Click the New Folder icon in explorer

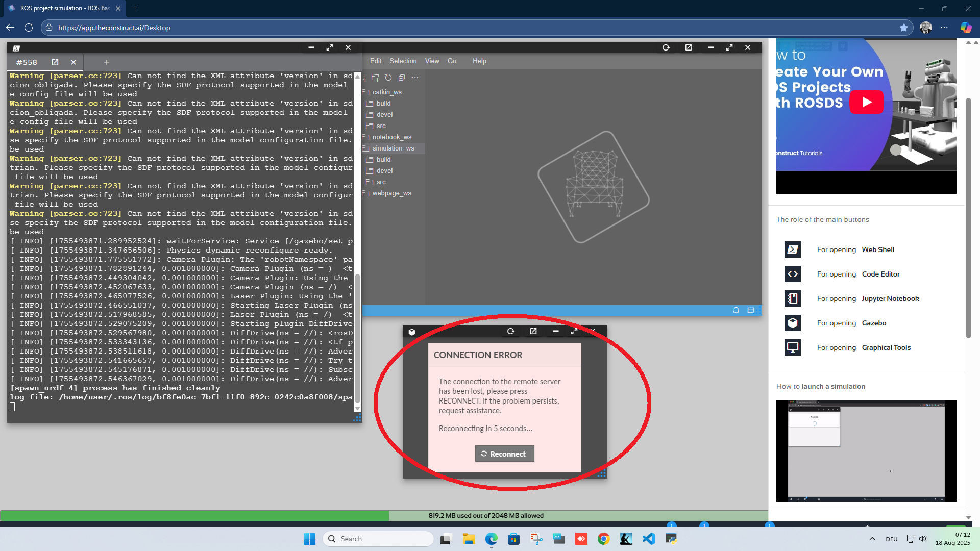tap(375, 78)
